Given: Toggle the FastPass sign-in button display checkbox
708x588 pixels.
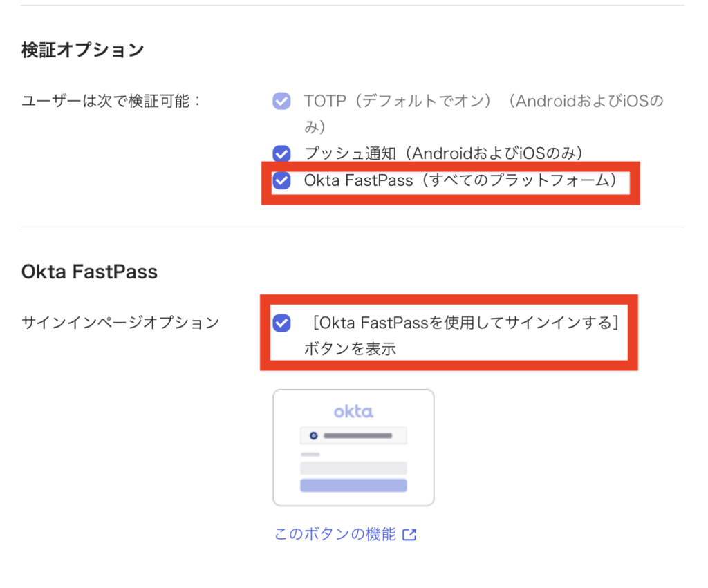Looking at the screenshot, I should point(281,323).
